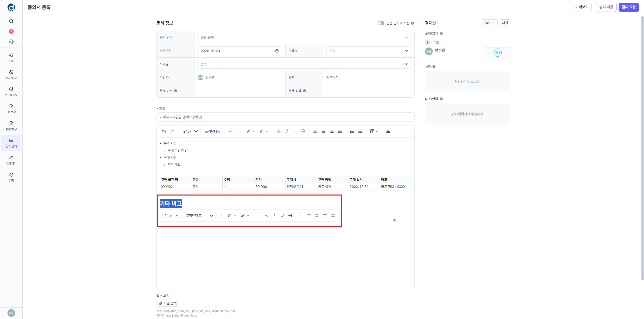The image size is (644, 319).
Task: Click strikethrough icon in floating toolbar
Action: click(x=290, y=216)
